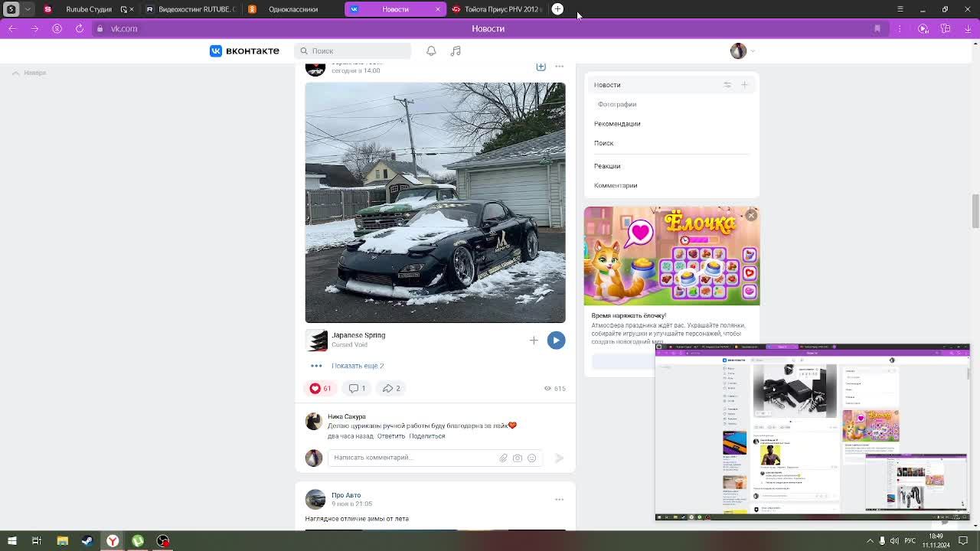
Task: Open the browser profile dropdown arrow
Action: point(28,9)
